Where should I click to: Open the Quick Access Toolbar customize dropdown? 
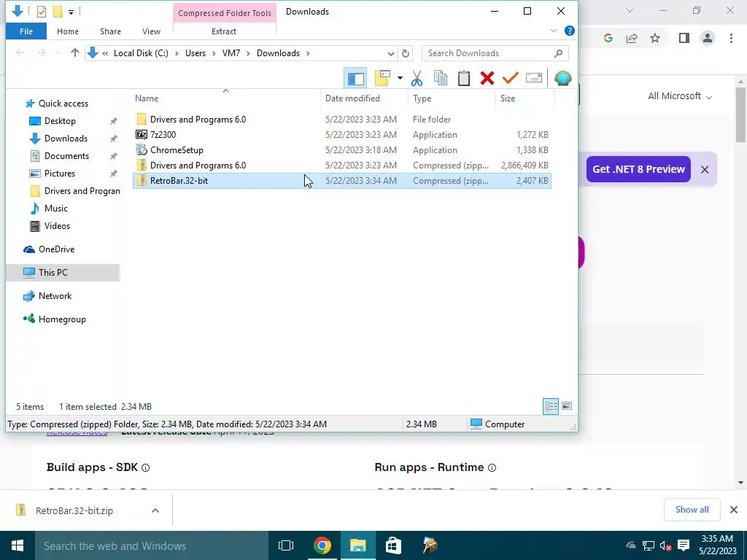71,12
